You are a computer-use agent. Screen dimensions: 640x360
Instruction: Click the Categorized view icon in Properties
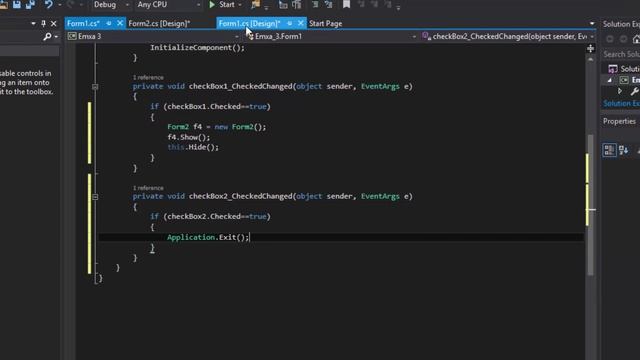point(609,150)
